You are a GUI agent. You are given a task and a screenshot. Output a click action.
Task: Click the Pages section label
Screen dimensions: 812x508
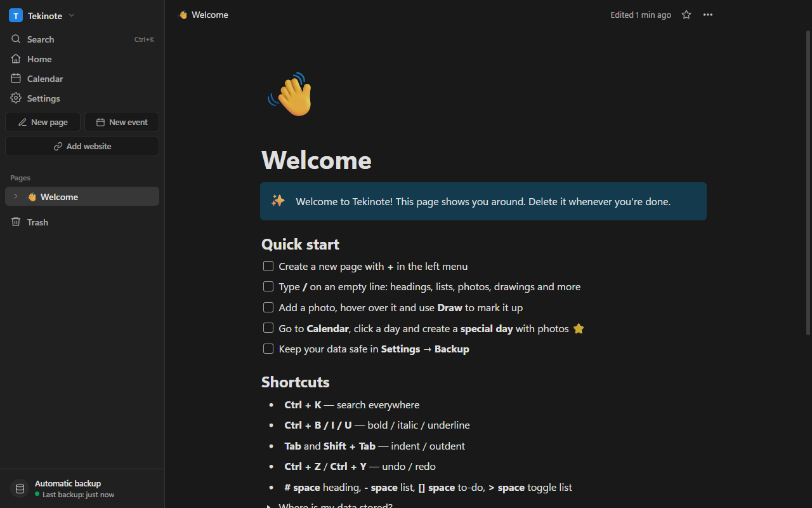click(20, 178)
